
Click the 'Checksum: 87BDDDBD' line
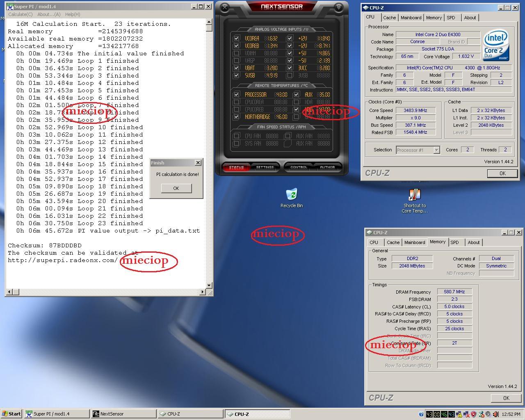point(45,246)
